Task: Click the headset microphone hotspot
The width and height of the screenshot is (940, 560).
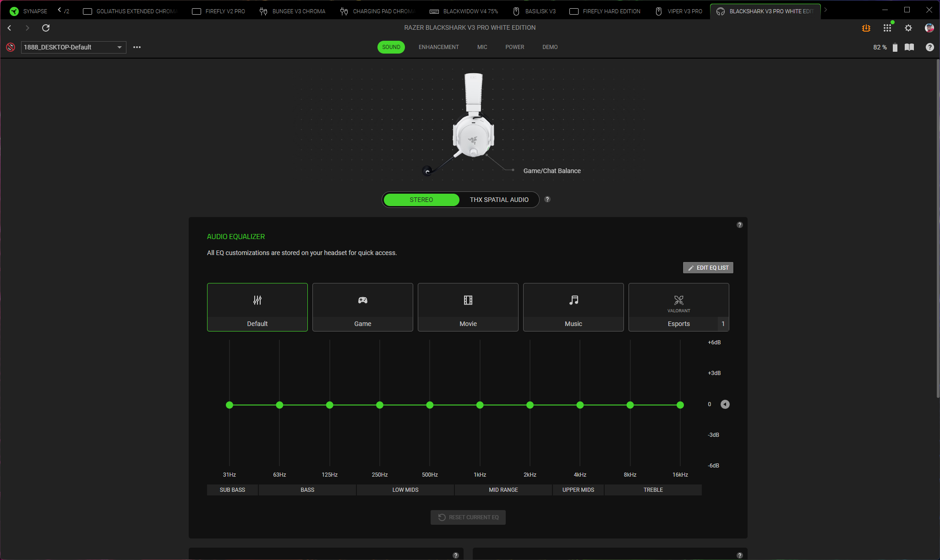Action: [427, 172]
